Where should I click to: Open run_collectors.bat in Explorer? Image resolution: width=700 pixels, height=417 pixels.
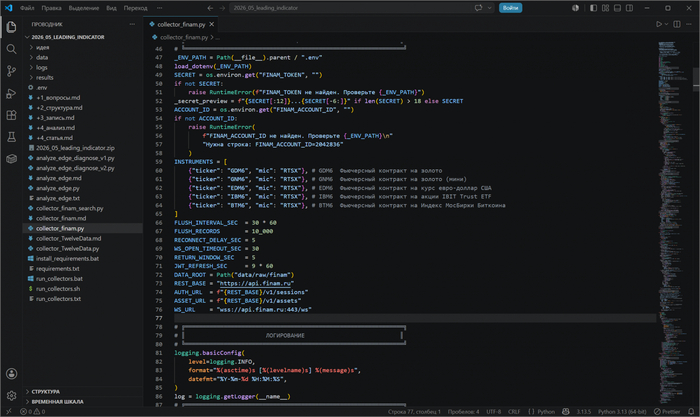[x=59, y=279]
